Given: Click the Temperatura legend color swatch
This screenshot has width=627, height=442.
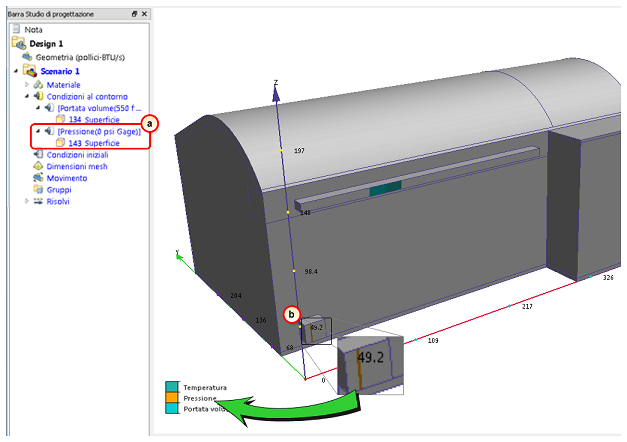Looking at the screenshot, I should (172, 386).
